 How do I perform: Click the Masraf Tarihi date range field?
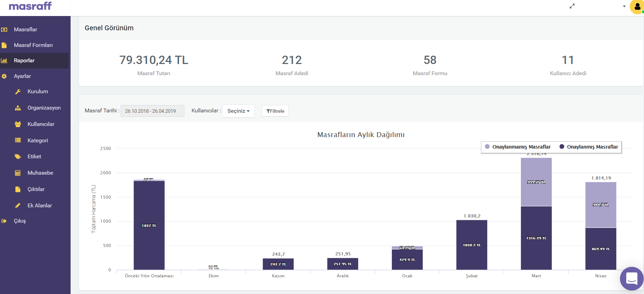pos(152,111)
